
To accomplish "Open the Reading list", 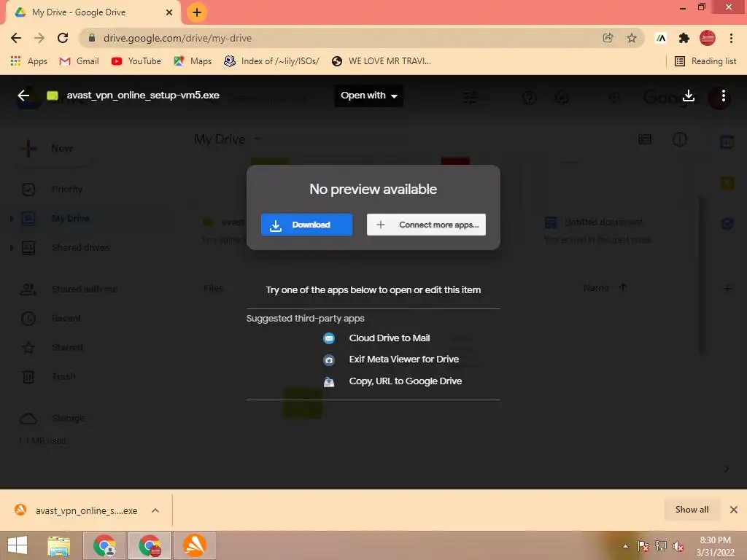I will (705, 61).
